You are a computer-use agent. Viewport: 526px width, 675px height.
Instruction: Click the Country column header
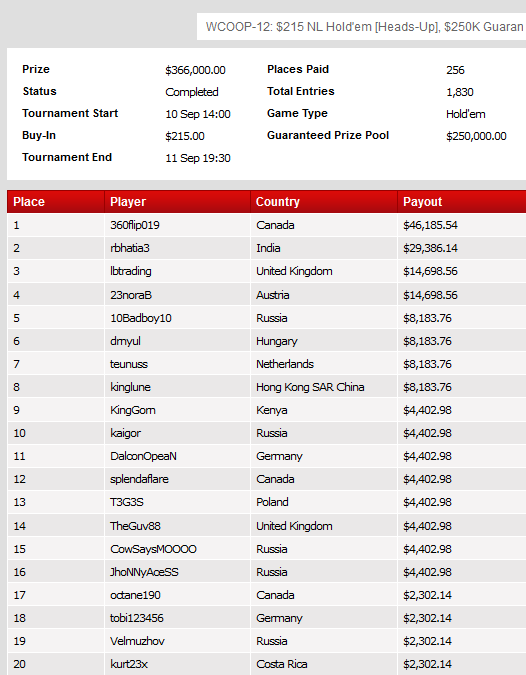coord(324,201)
